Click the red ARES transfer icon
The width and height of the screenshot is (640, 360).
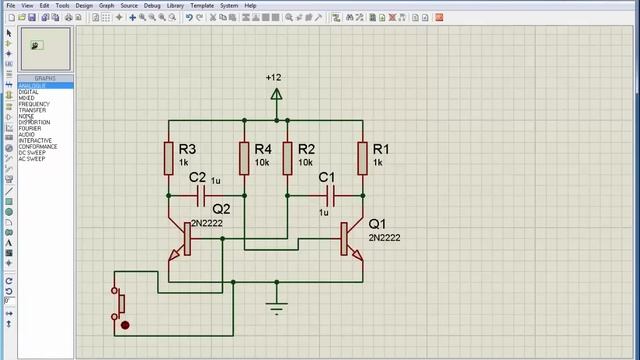coord(439,18)
